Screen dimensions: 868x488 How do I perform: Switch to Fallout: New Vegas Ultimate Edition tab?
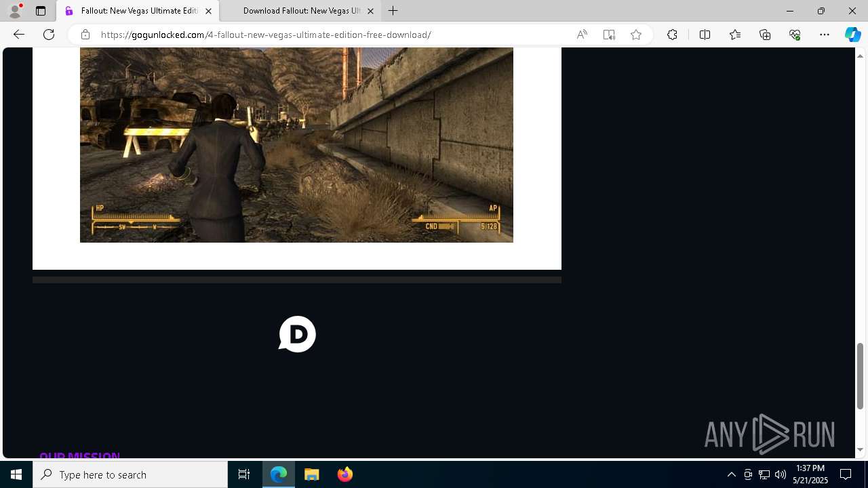(x=138, y=11)
